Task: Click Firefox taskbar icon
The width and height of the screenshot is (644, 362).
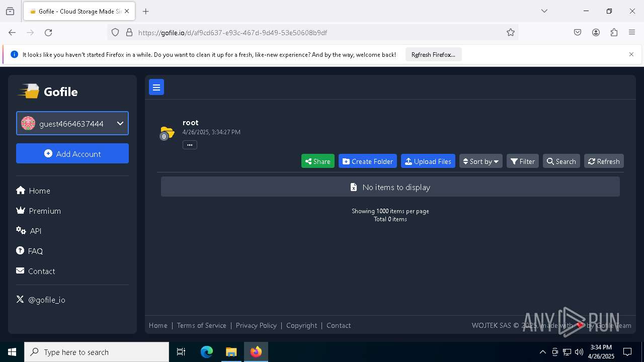Action: pos(256,352)
